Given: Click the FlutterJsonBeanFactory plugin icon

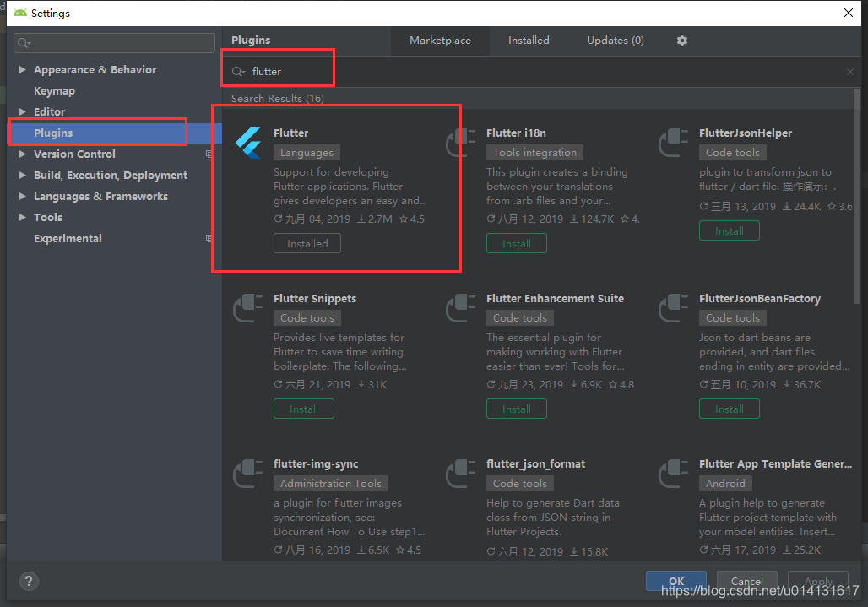Looking at the screenshot, I should pyautogui.click(x=674, y=307).
